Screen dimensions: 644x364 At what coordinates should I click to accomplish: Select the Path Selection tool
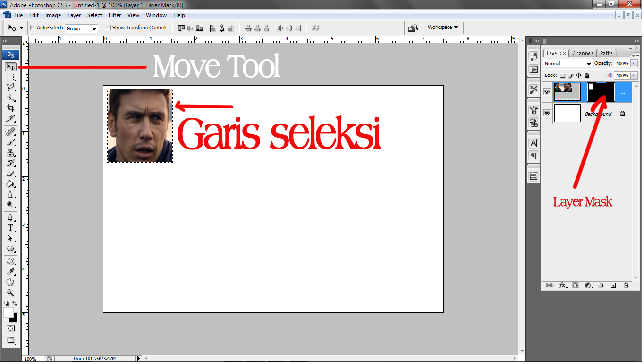tap(10, 238)
